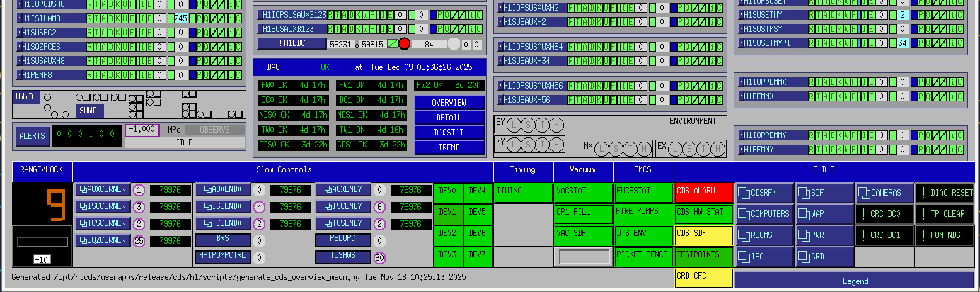Open the CDSRFM display
The image size is (980, 292).
(764, 193)
